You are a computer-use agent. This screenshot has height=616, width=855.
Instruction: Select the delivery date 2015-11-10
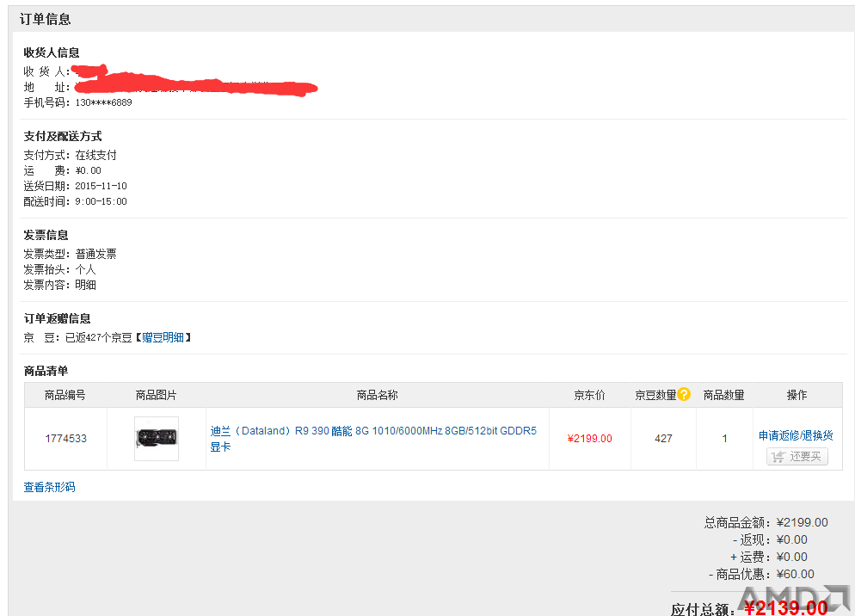click(101, 186)
